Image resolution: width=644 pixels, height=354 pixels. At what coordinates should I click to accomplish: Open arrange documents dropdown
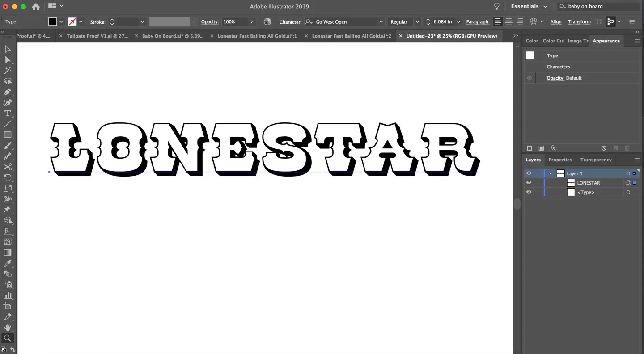click(x=56, y=6)
